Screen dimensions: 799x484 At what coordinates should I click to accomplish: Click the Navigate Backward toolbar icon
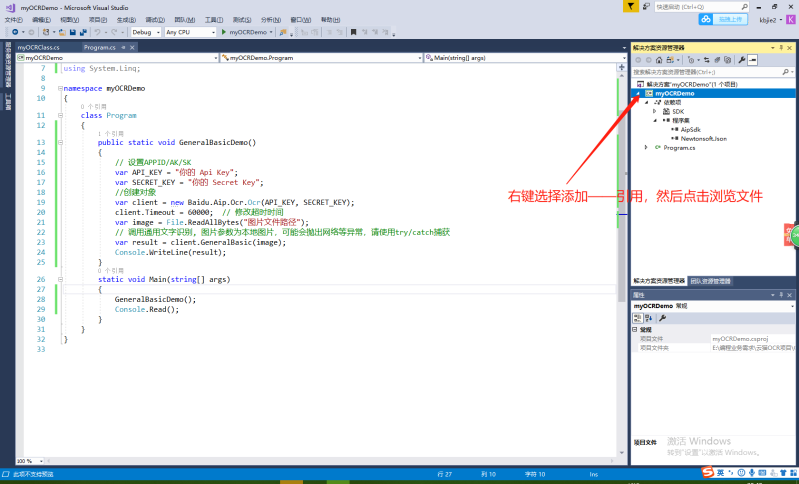pyautogui.click(x=15, y=32)
